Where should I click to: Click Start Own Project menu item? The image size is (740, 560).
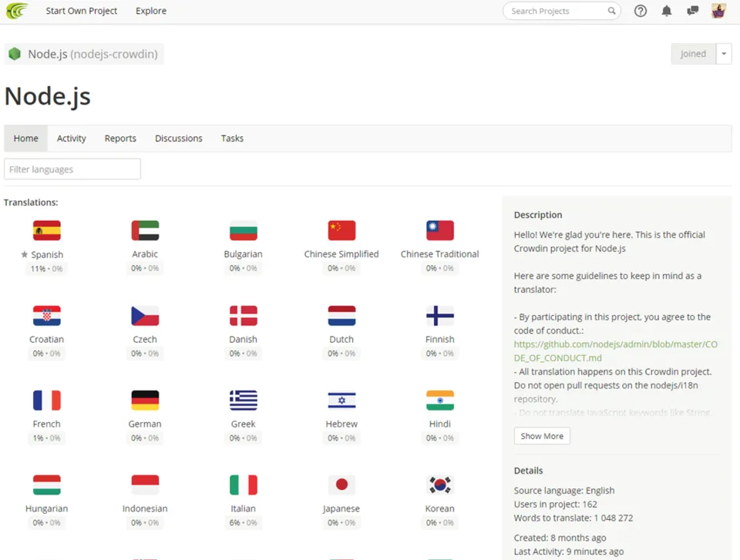(x=81, y=11)
